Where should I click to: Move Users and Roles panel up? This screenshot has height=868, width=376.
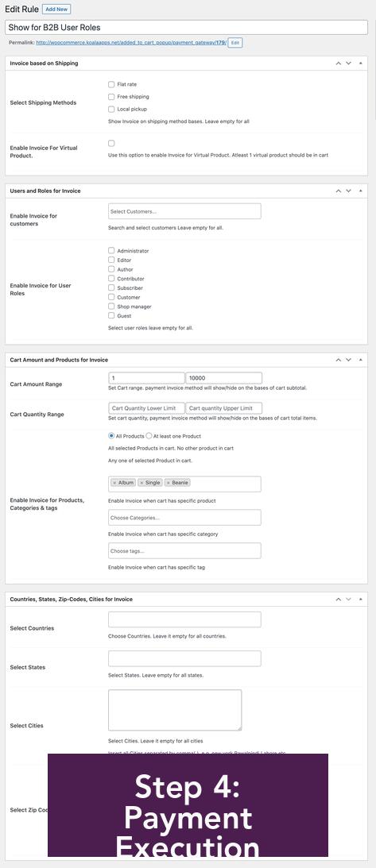[x=339, y=191]
